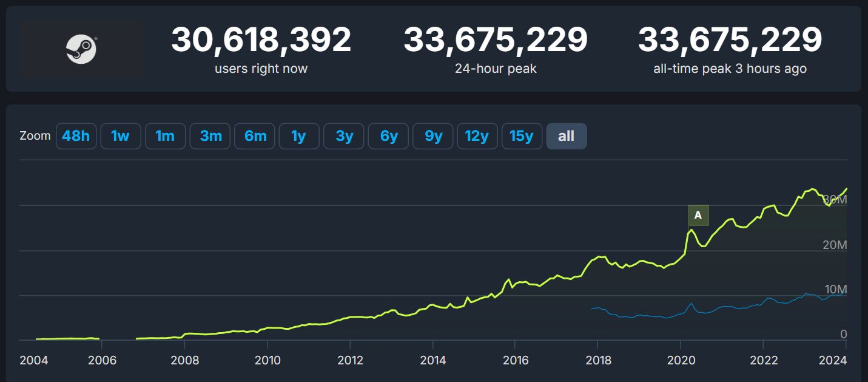Switch chart to 3y range
Image resolution: width=868 pixels, height=382 pixels.
pyautogui.click(x=344, y=136)
